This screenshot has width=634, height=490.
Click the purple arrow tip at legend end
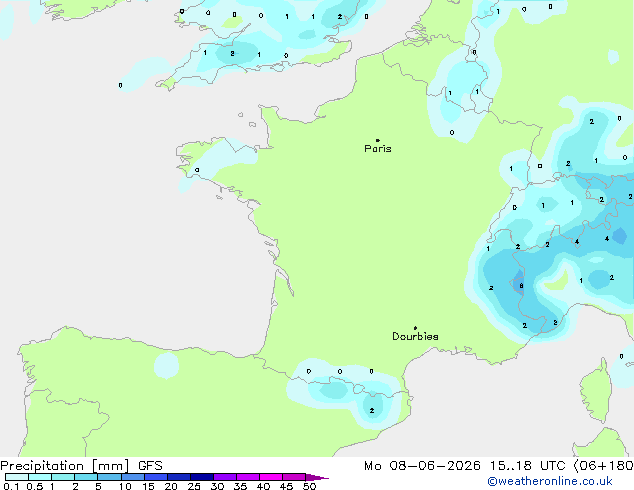click(318, 477)
